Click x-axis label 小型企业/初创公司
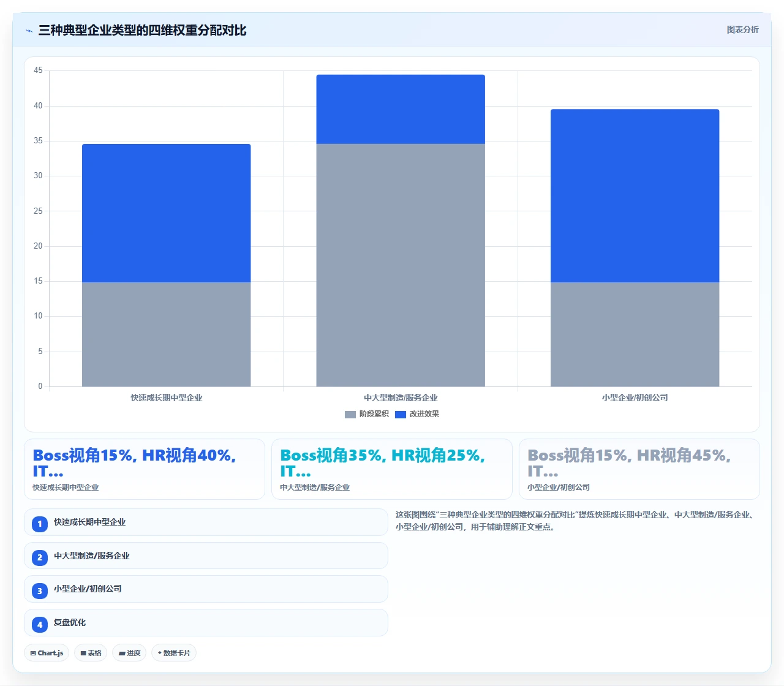784x686 pixels. click(x=635, y=398)
